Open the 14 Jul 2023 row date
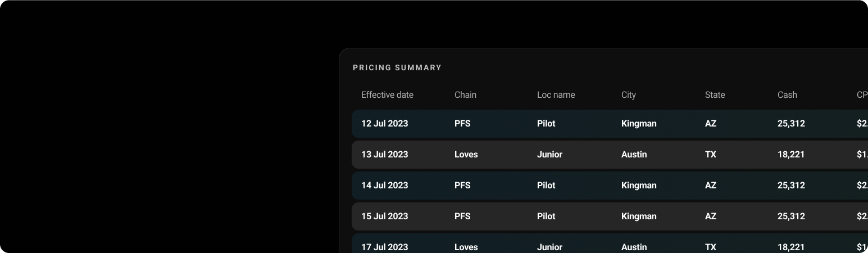 coord(384,186)
